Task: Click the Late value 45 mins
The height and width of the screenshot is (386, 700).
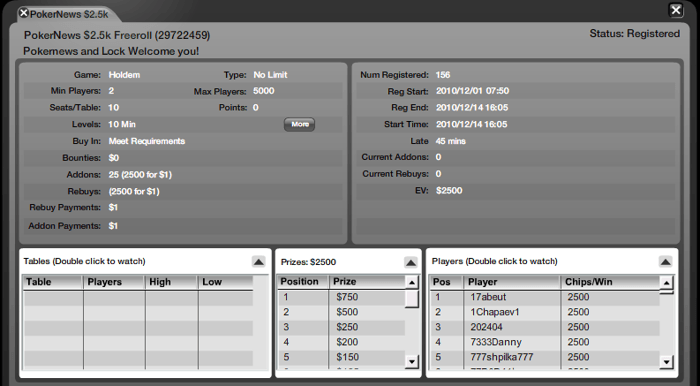Action: coord(450,141)
